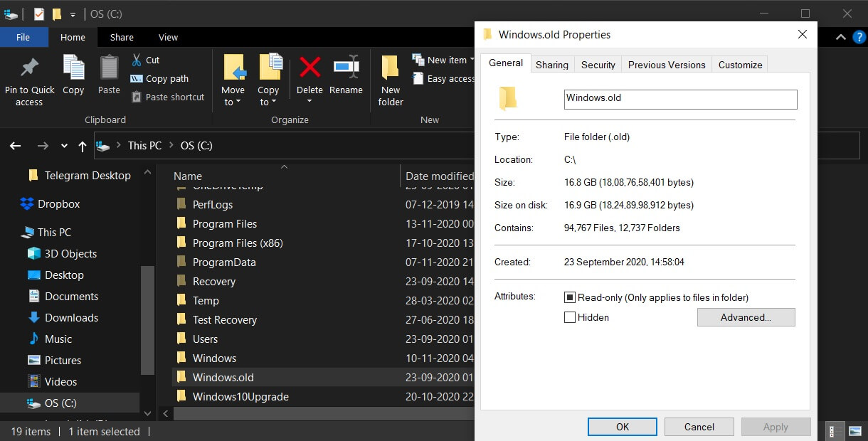
Task: Open Documents in the sidebar
Action: [71, 296]
